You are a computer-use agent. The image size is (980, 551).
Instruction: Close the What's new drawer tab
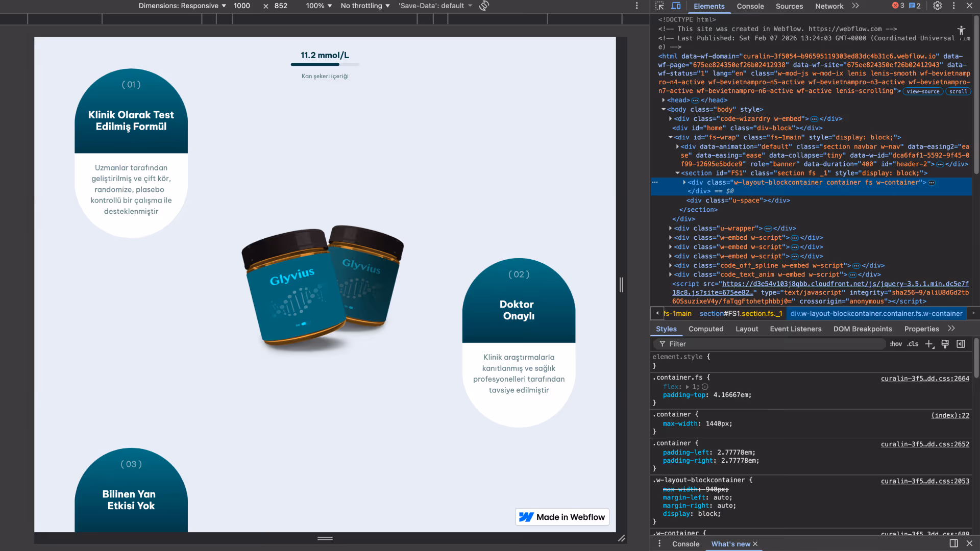click(x=755, y=544)
